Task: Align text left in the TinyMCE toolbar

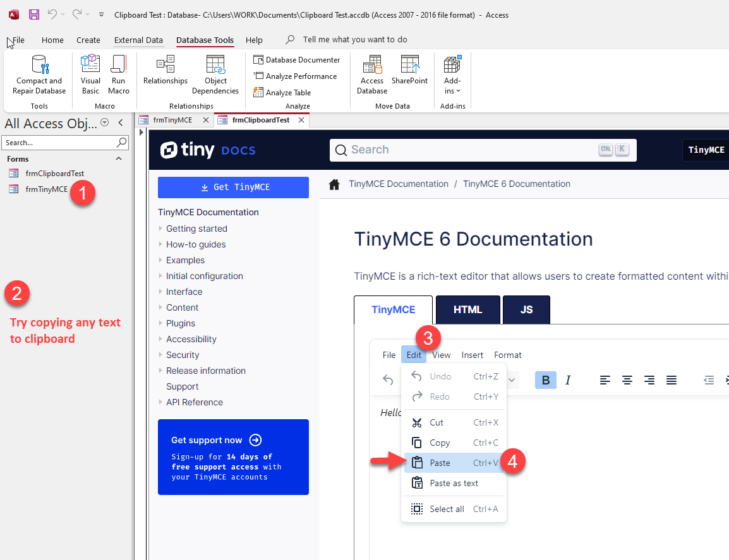Action: (x=605, y=380)
